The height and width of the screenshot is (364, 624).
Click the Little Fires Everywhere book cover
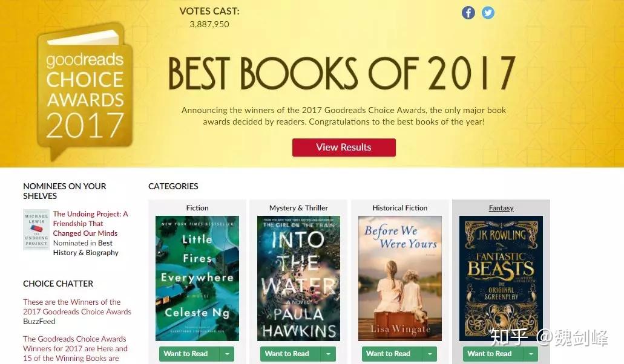[197, 278]
